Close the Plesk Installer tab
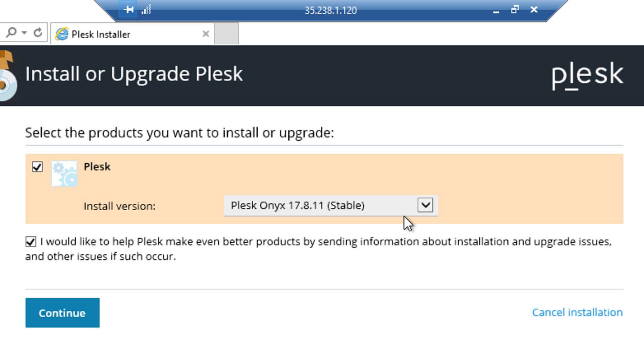This screenshot has height=356, width=644. (206, 34)
